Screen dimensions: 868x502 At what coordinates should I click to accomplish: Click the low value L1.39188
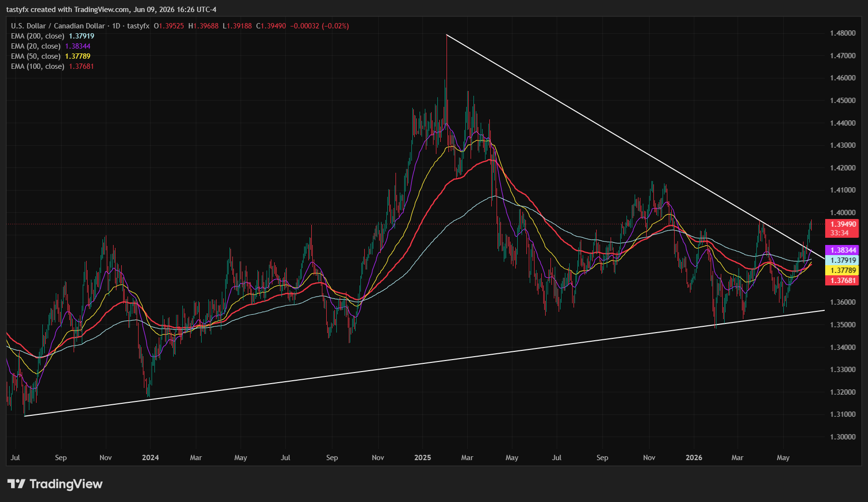237,26
